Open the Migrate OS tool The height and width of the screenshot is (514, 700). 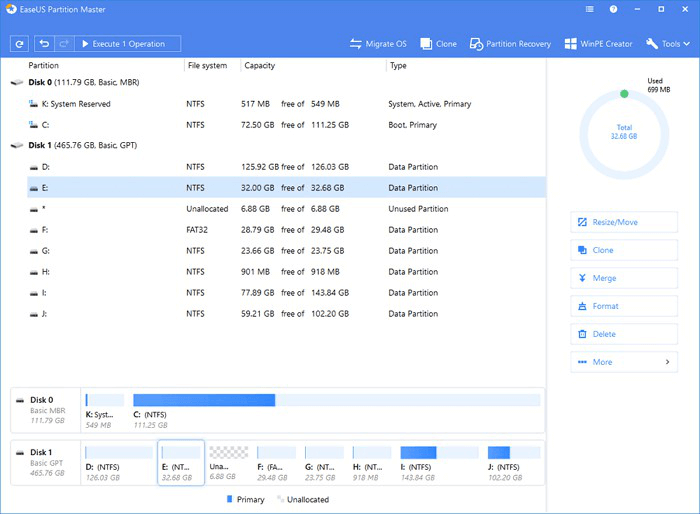(377, 44)
